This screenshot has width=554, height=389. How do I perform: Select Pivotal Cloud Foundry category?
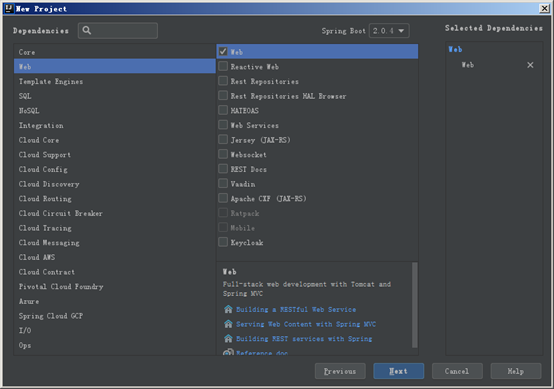pyautogui.click(x=115, y=287)
